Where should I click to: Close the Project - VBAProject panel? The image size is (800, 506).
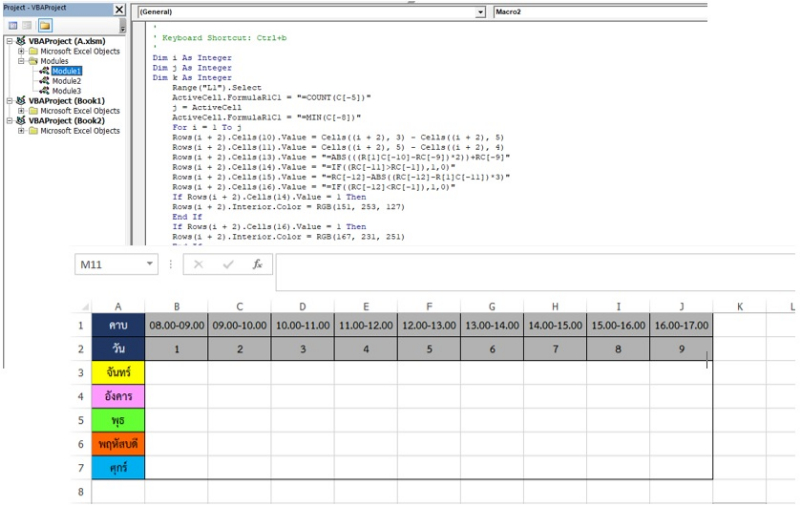point(119,9)
